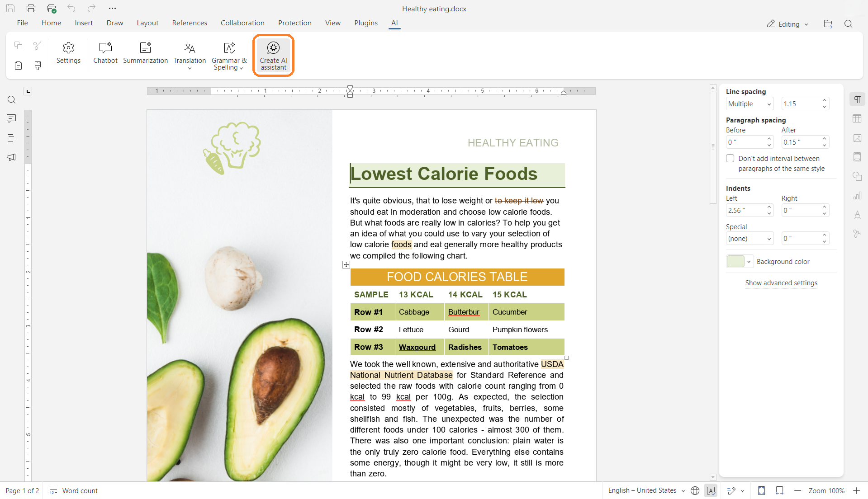
Task: Expand the Line spacing Multiple dropdown
Action: pyautogui.click(x=749, y=104)
